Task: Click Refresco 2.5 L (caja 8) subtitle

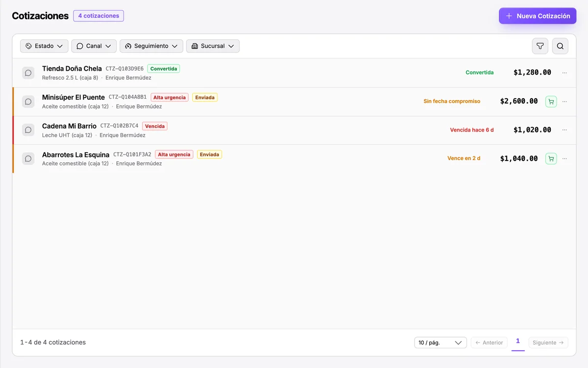Action: [70, 78]
